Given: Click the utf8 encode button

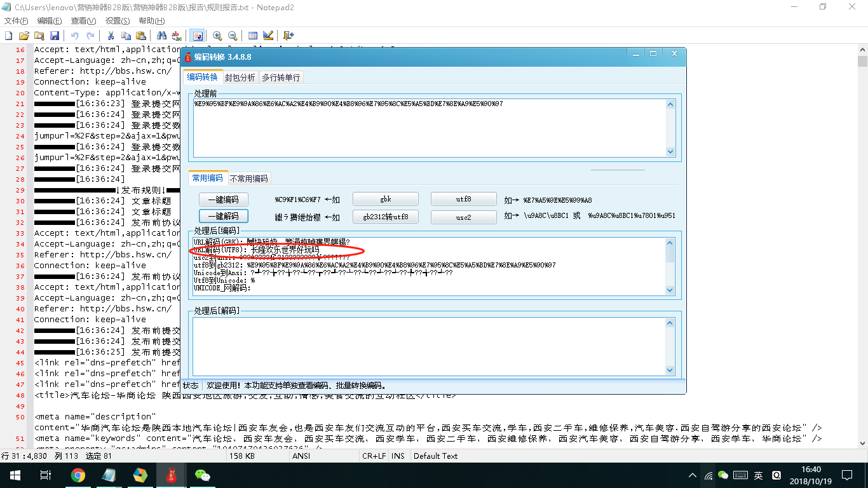Looking at the screenshot, I should pos(463,198).
